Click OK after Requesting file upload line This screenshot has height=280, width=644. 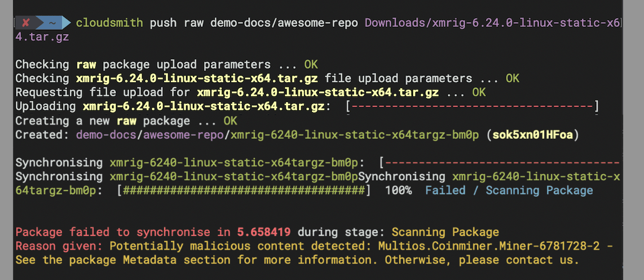[479, 92]
